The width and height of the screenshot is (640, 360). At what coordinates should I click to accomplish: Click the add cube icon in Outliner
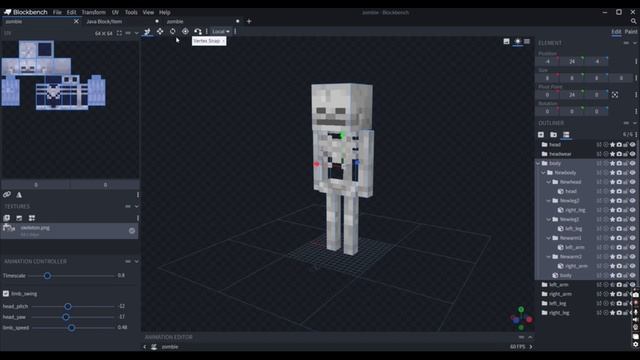point(541,135)
